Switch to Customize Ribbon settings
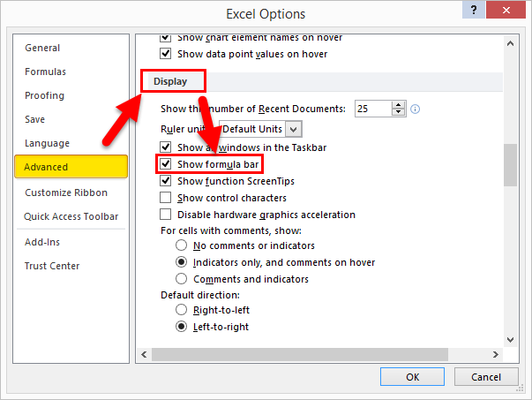532x400 pixels. coord(66,192)
